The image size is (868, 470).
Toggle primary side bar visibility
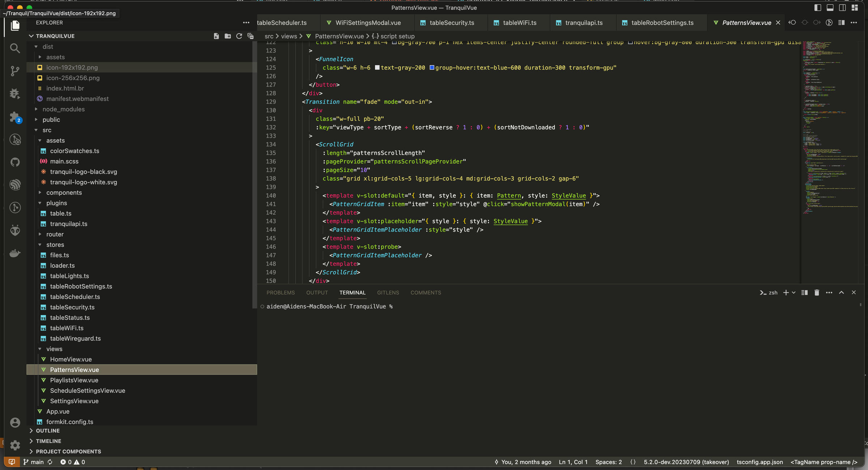818,8
